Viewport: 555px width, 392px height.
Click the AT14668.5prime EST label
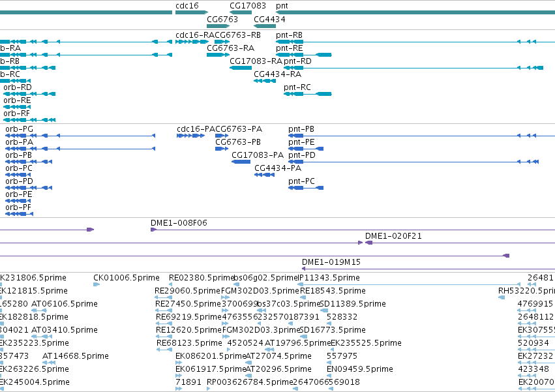tap(76, 356)
